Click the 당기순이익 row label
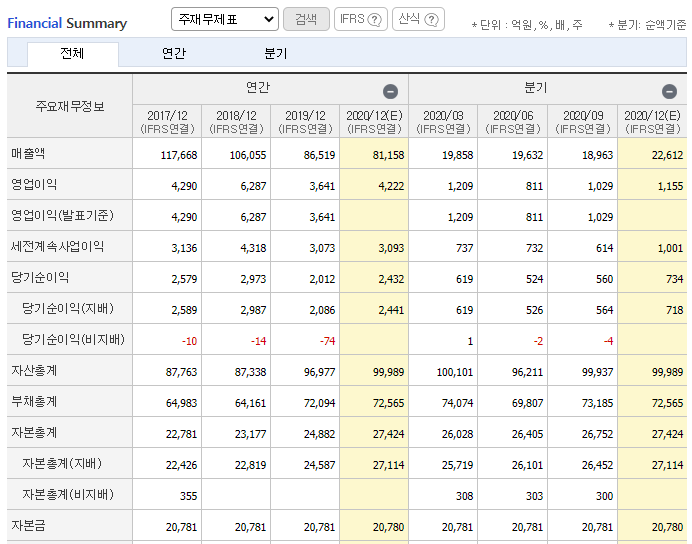This screenshot has width=692, height=544. [x=40, y=277]
